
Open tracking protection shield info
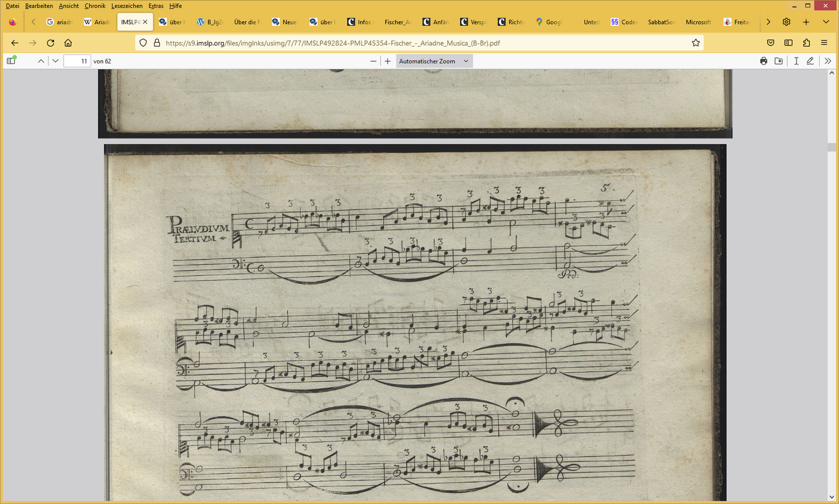(143, 43)
